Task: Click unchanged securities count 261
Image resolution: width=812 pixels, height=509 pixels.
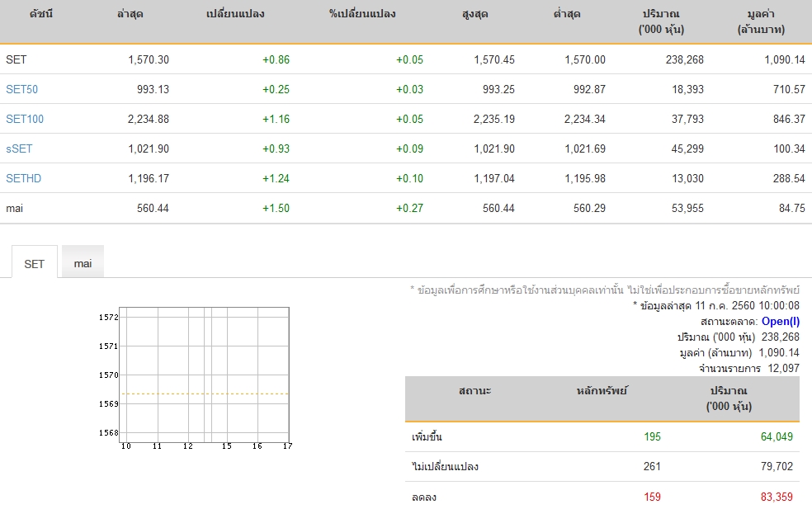Action: pyautogui.click(x=653, y=467)
